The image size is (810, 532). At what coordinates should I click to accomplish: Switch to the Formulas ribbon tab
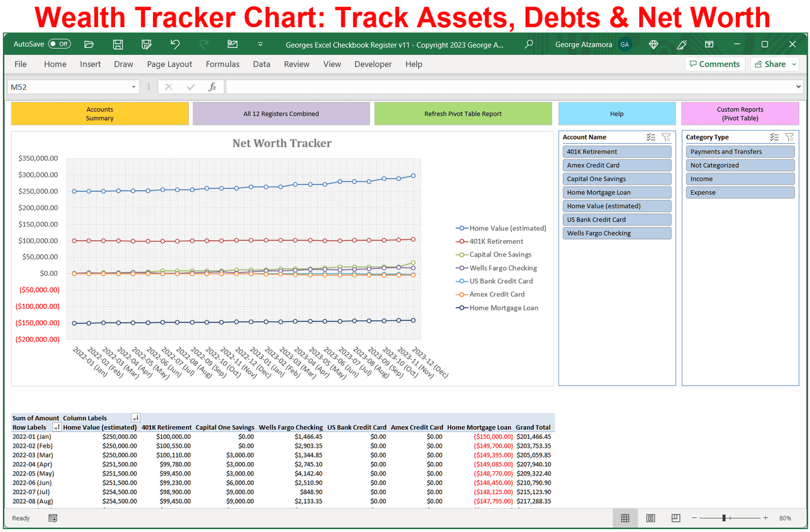pyautogui.click(x=222, y=64)
